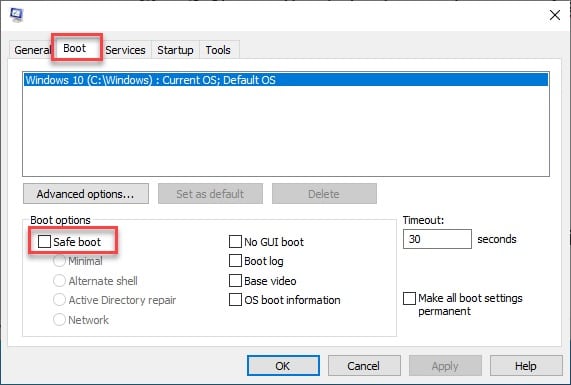The height and width of the screenshot is (385, 571).
Task: Select the Windows 10 boot entry
Action: [x=286, y=80]
